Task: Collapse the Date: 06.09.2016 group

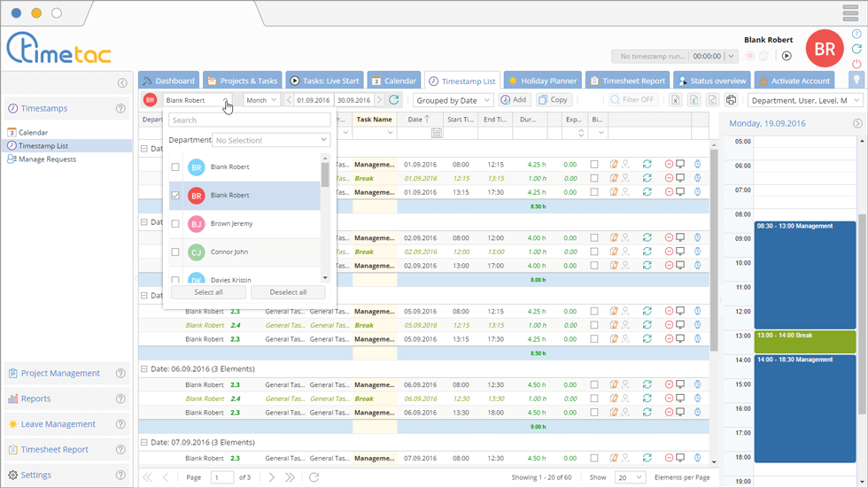Action: coord(144,368)
